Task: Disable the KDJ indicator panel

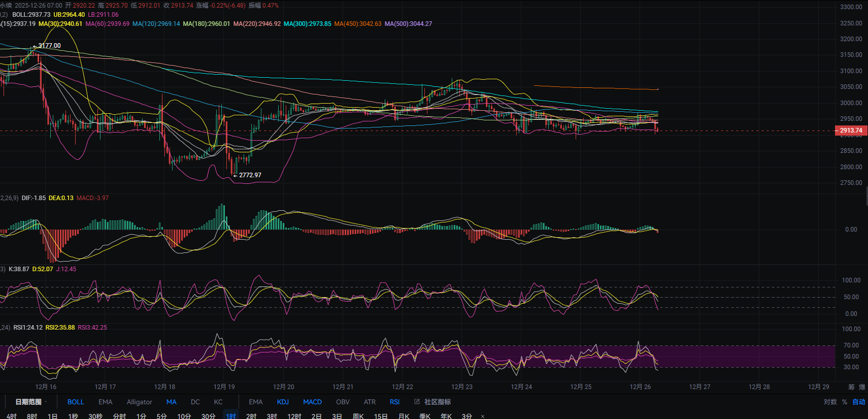Action: pos(283,402)
